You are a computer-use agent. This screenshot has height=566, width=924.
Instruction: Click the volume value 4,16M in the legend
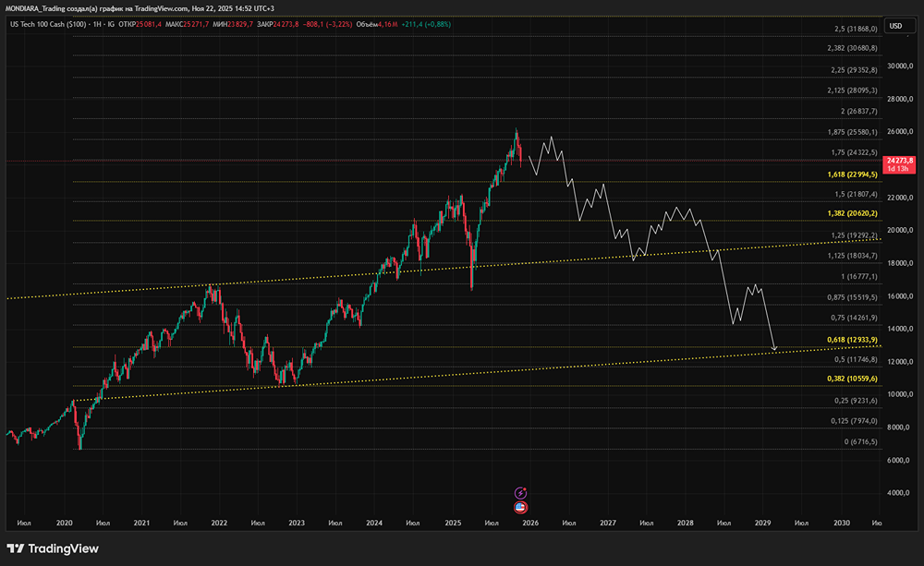(388, 26)
